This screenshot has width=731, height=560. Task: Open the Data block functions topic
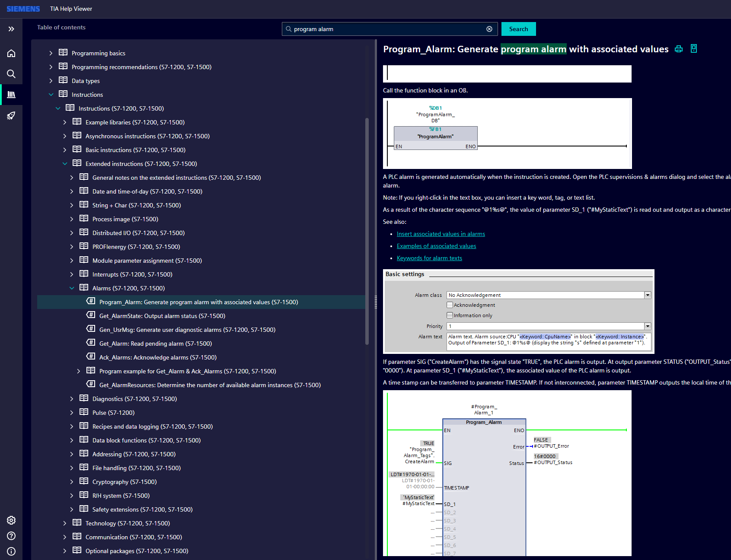click(147, 440)
